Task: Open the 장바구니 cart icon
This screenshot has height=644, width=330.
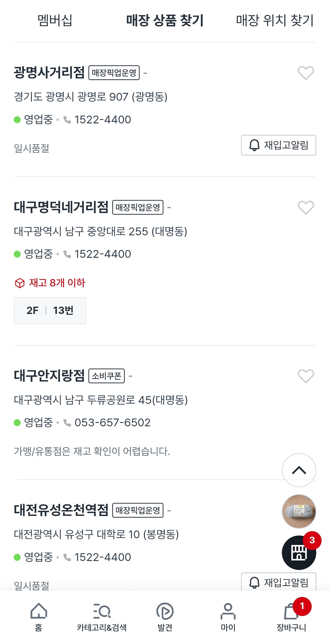Action: [x=291, y=612]
